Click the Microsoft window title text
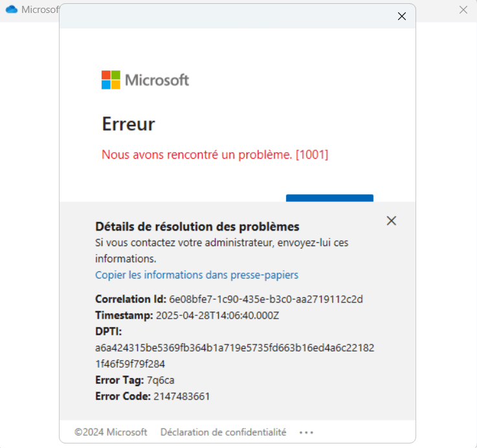This screenshot has height=448, width=477. point(40,10)
